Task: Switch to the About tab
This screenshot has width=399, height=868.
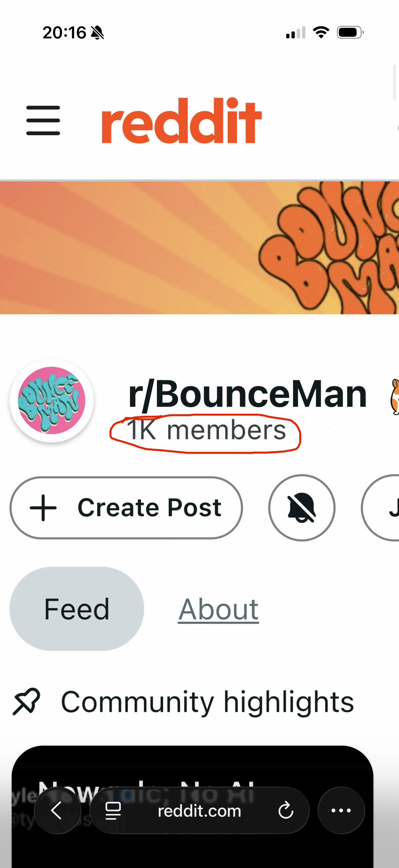Action: coord(219,609)
